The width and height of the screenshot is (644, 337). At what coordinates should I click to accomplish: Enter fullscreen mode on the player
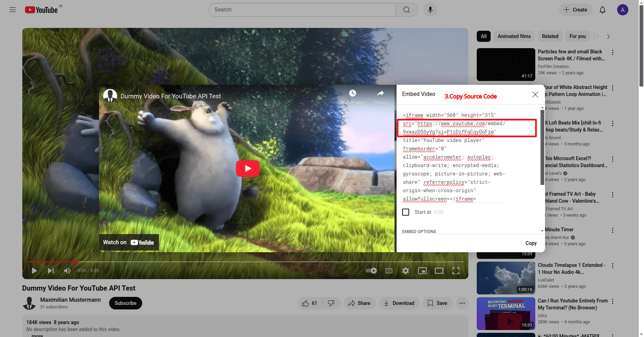pyautogui.click(x=455, y=271)
